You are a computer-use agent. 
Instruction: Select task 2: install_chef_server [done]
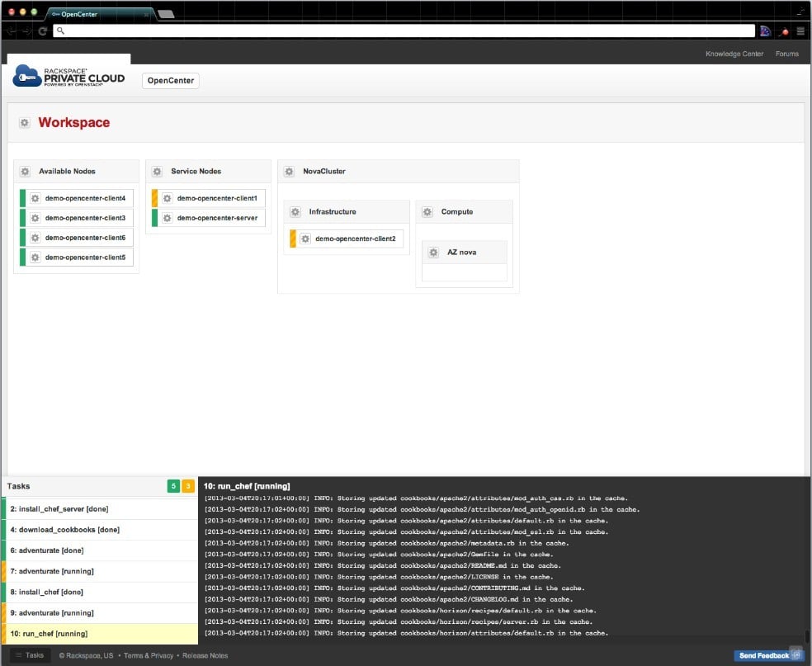click(100, 509)
